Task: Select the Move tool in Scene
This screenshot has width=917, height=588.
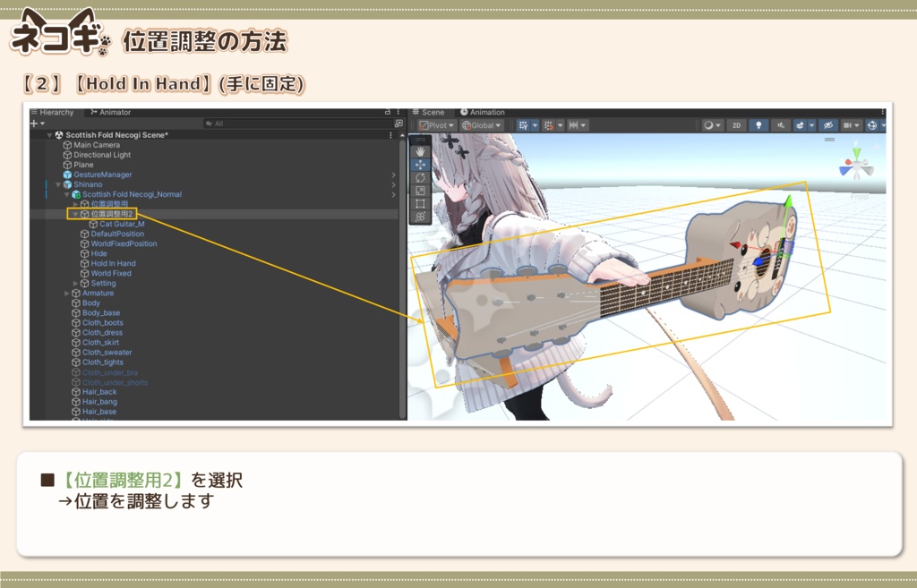Action: [420, 165]
